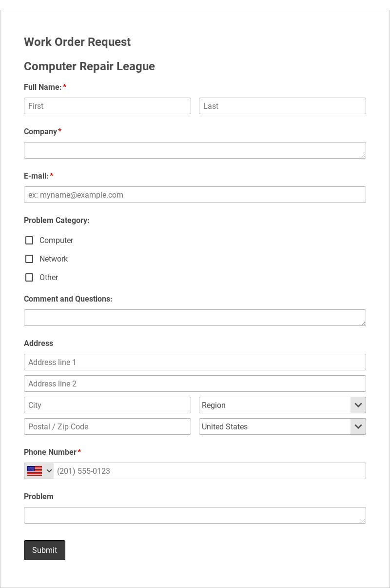Click the First name input field
The image size is (390, 588).
(x=107, y=106)
